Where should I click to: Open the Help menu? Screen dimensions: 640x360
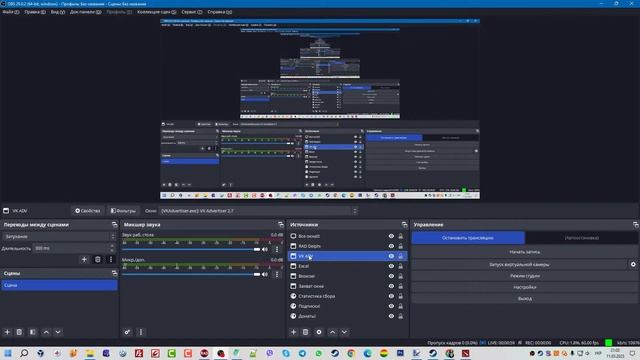tap(220, 12)
